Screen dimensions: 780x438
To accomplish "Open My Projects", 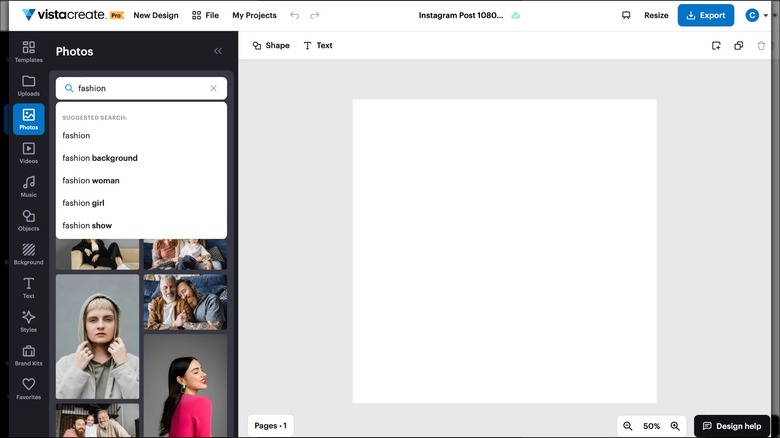I will point(254,16).
